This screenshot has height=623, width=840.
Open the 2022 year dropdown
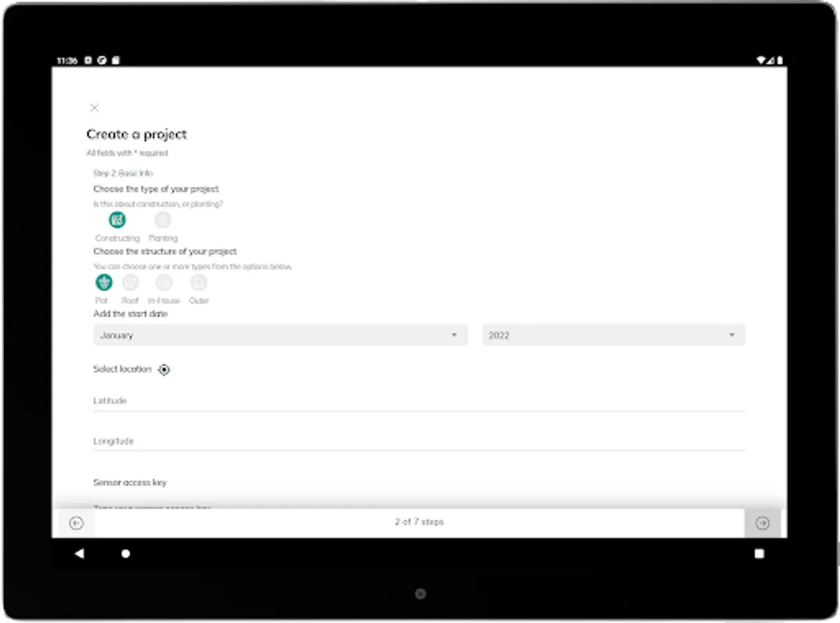[614, 335]
